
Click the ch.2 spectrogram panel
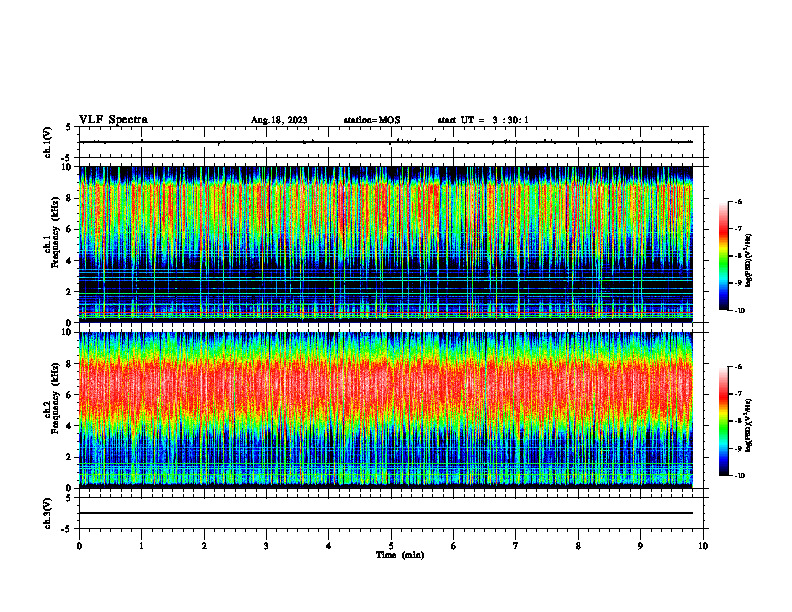pyautogui.click(x=386, y=410)
